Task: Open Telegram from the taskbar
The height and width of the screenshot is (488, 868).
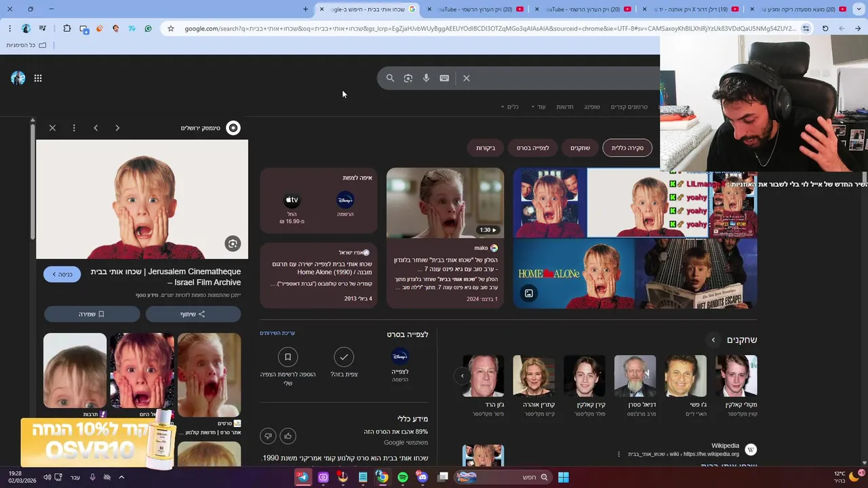Action: (x=303, y=477)
